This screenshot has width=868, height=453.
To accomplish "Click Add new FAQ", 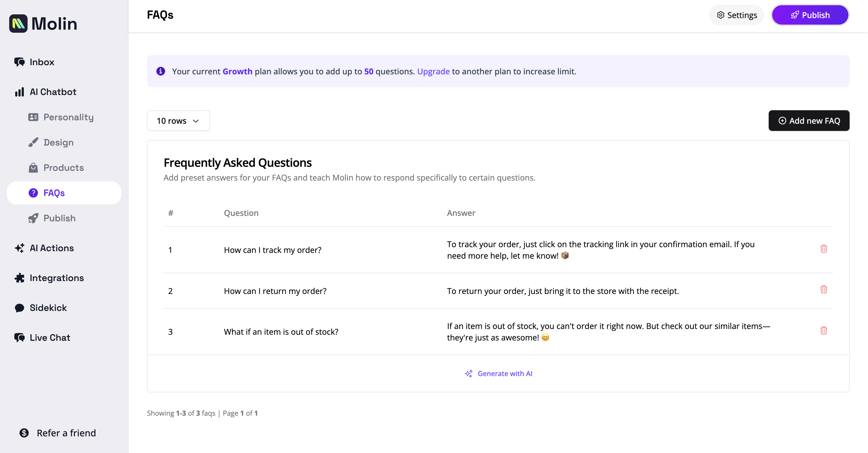I will (809, 120).
